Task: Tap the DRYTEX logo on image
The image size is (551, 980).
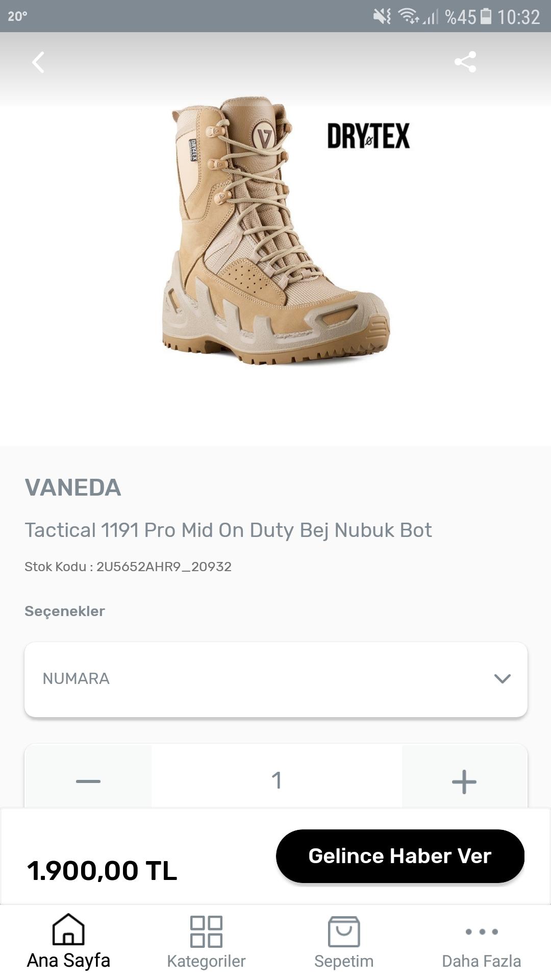Action: 368,136
